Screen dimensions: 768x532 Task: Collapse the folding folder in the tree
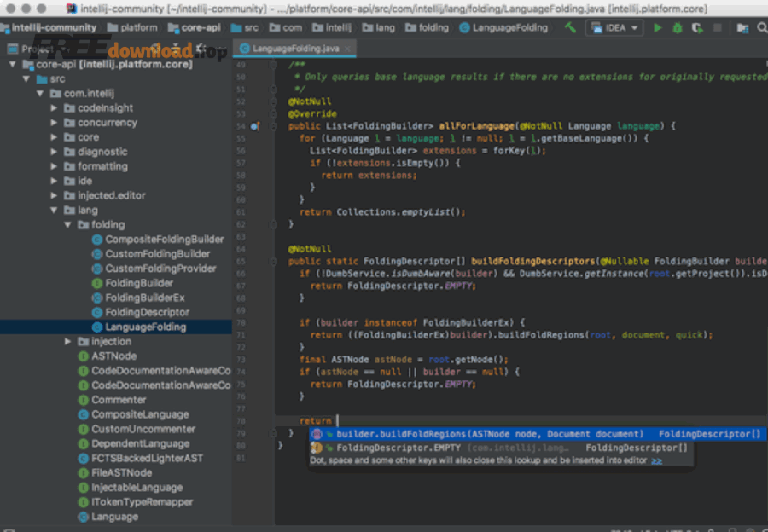pos(69,225)
